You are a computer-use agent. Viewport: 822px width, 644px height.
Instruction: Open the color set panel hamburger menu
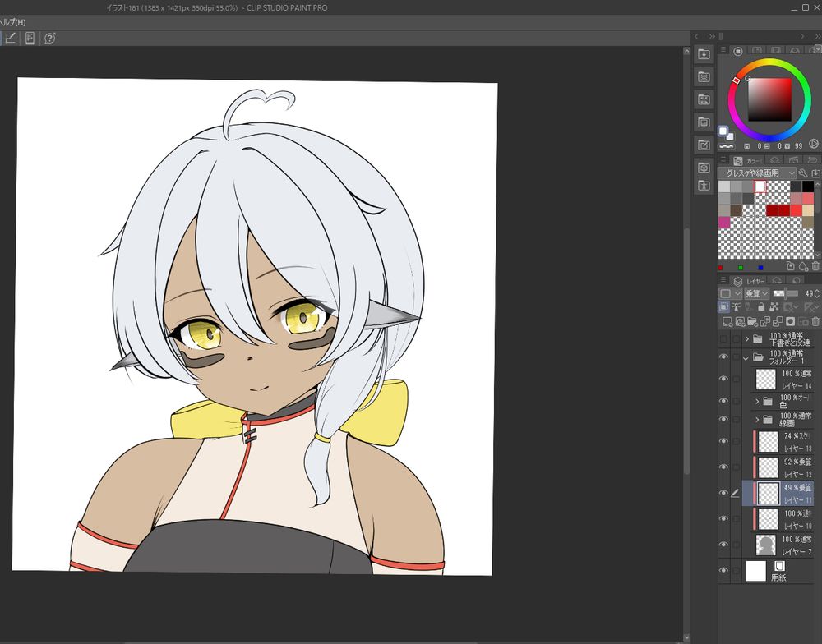tap(723, 160)
